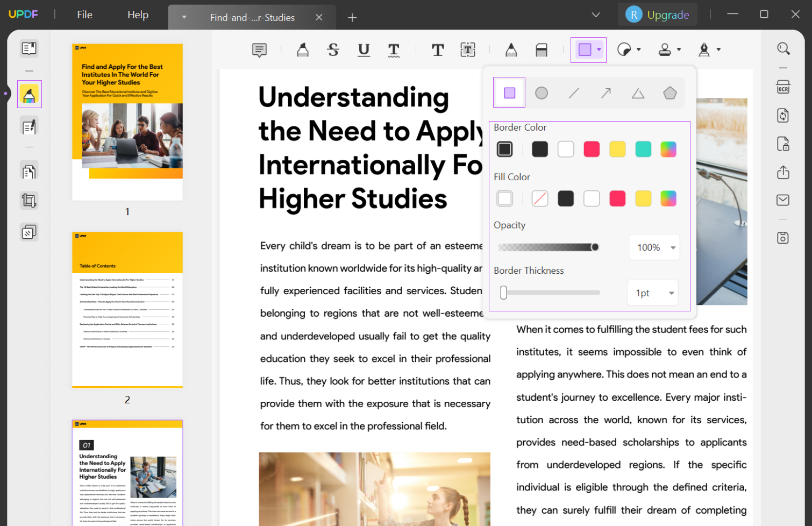Open the sticky note comment tool
This screenshot has height=526, width=812.
[x=259, y=49]
